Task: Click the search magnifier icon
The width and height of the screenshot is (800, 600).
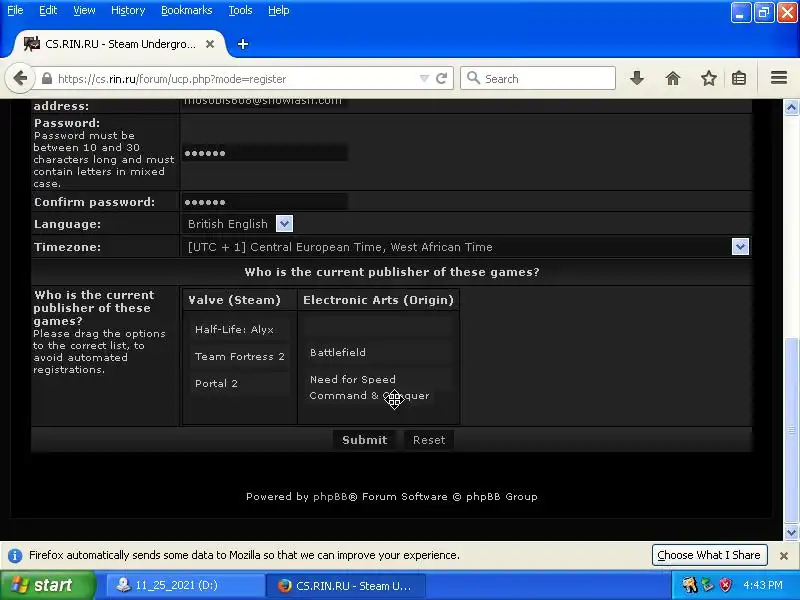Action: (x=473, y=79)
